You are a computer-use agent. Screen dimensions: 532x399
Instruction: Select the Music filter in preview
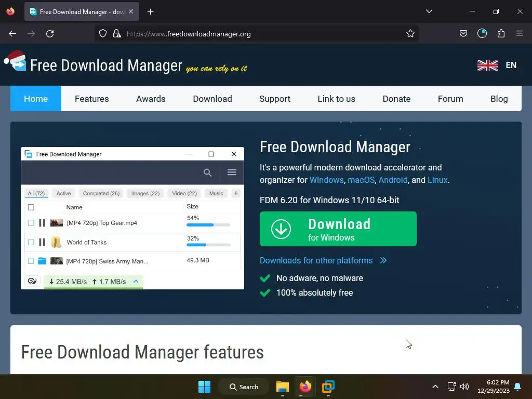coord(216,193)
